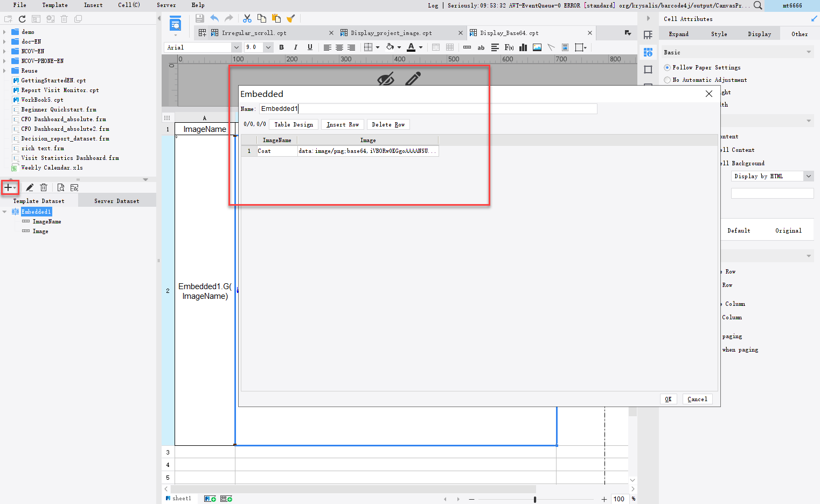Image resolution: width=820 pixels, height=504 pixels.
Task: Confirm the Embedded dialog with OK
Action: tap(669, 399)
